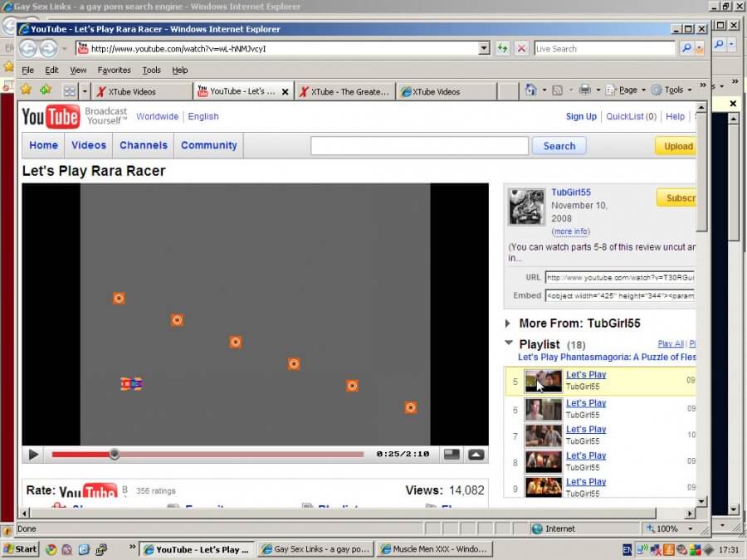Click the EN language indicator in tray

627,549
